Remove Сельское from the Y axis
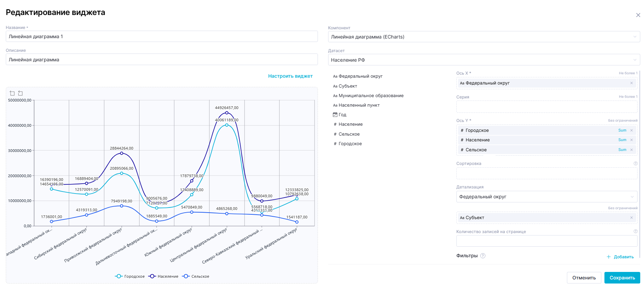Viewport: 644px width, 291px height. tap(631, 150)
